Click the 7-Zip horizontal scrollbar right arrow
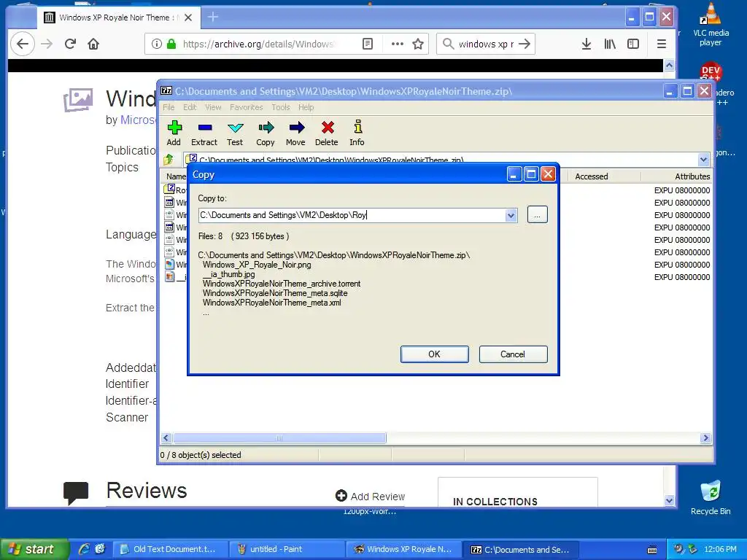Image resolution: width=747 pixels, height=560 pixels. tap(705, 438)
